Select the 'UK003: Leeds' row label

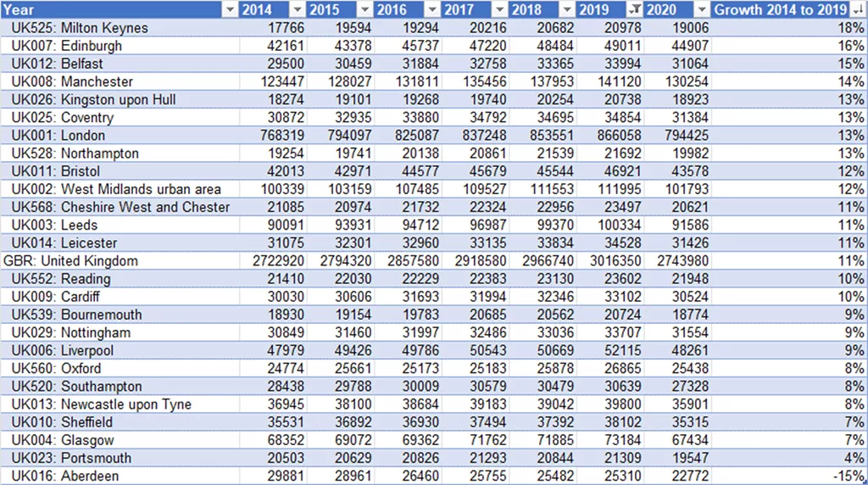[54, 225]
